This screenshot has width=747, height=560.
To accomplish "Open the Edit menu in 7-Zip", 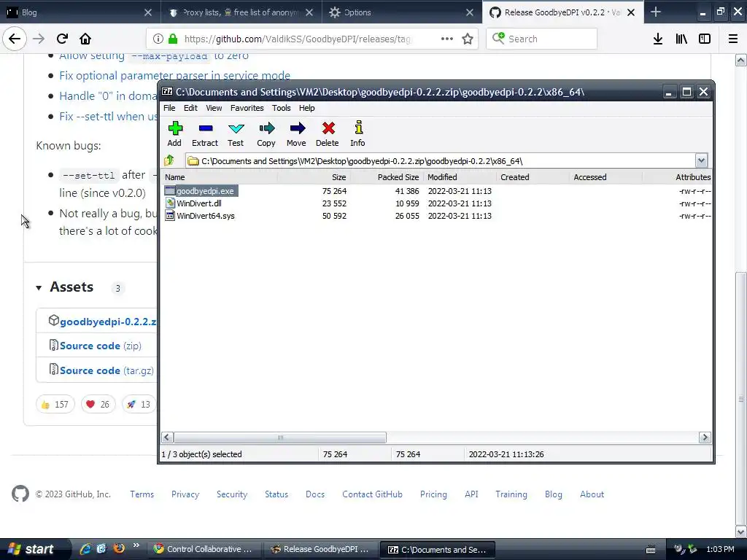I will tap(190, 108).
